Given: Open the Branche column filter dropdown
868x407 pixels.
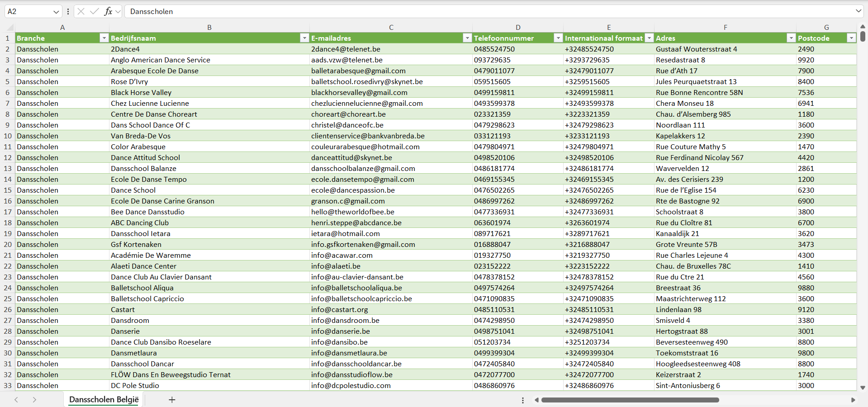Looking at the screenshot, I should tap(104, 38).
